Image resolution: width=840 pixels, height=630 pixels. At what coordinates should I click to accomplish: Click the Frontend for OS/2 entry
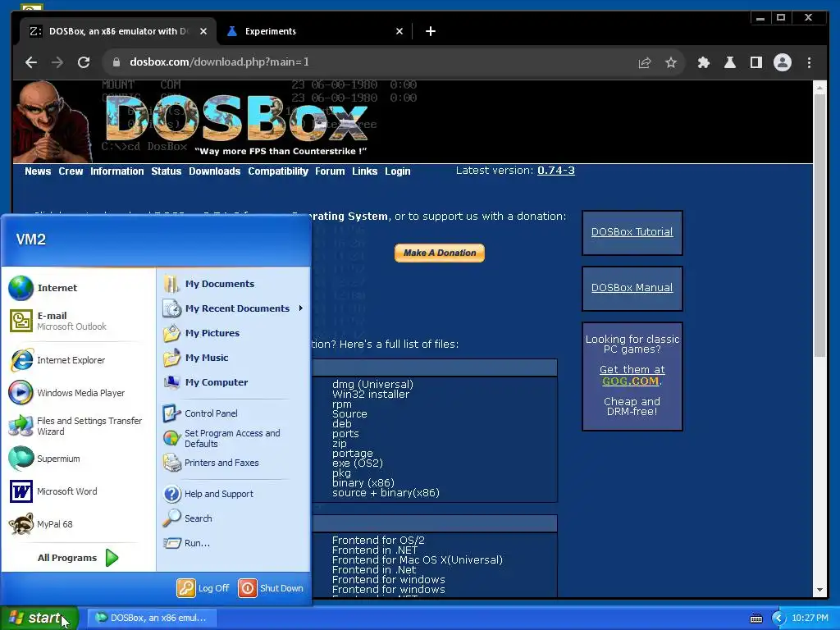378,540
